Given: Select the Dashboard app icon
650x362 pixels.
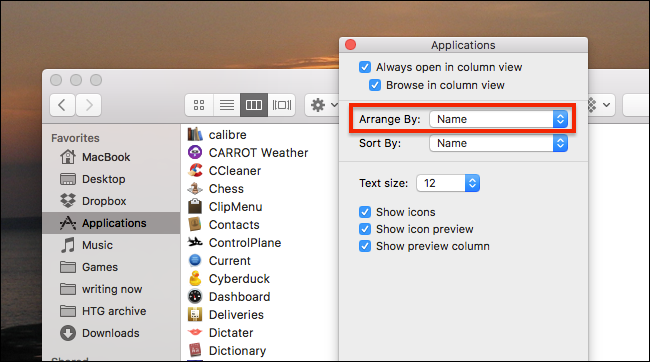Looking at the screenshot, I should (x=195, y=296).
